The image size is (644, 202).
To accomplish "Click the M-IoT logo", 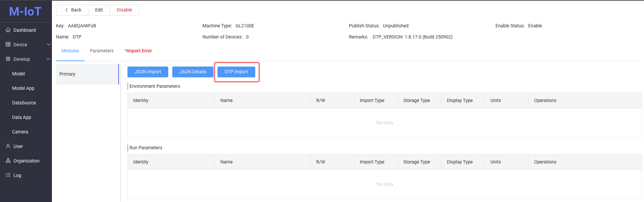I will [25, 12].
